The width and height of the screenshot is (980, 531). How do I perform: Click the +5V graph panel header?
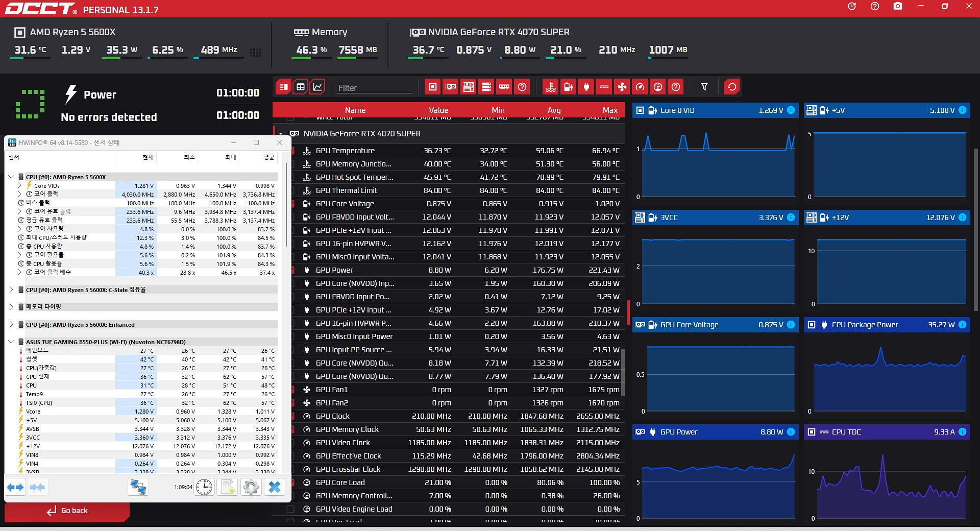point(887,110)
